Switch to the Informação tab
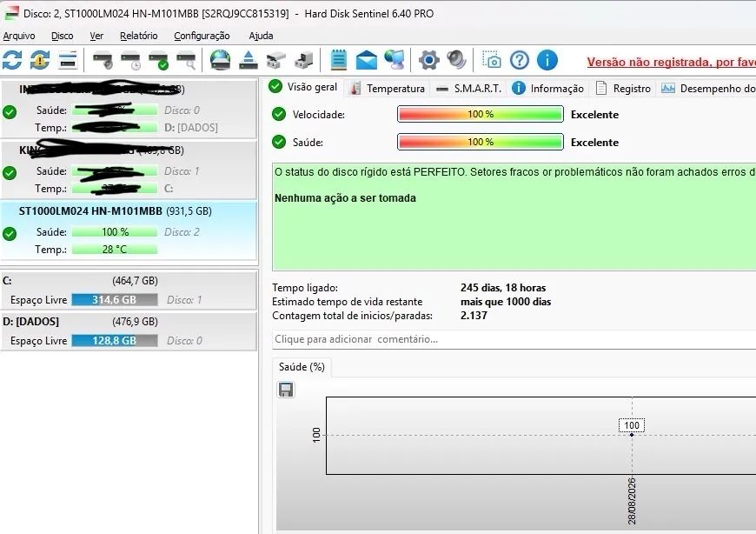756x534 pixels. pyautogui.click(x=547, y=89)
